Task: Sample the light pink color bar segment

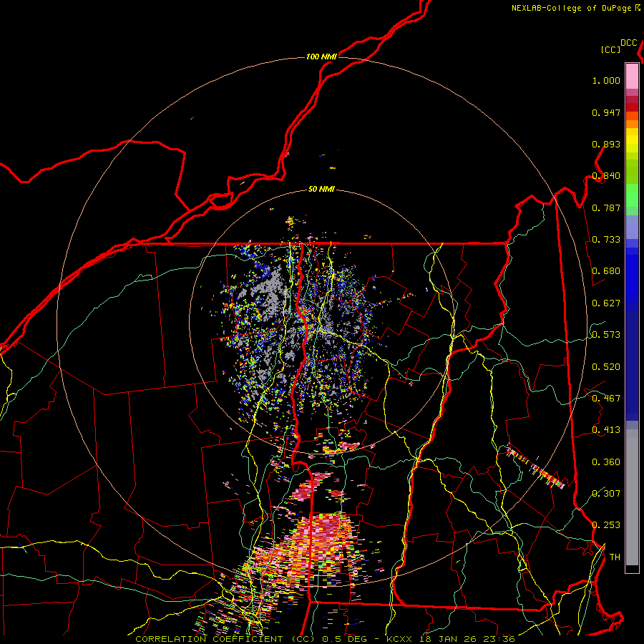Action: pos(632,76)
